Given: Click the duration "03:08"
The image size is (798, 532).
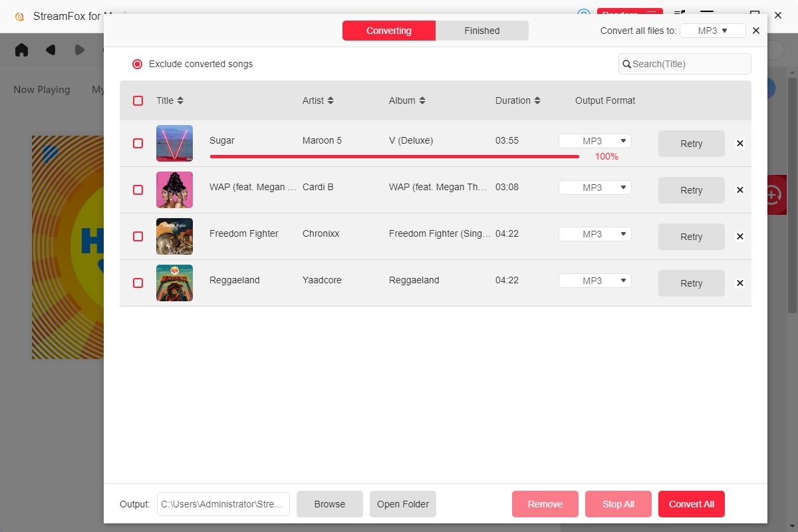Looking at the screenshot, I should [507, 187].
